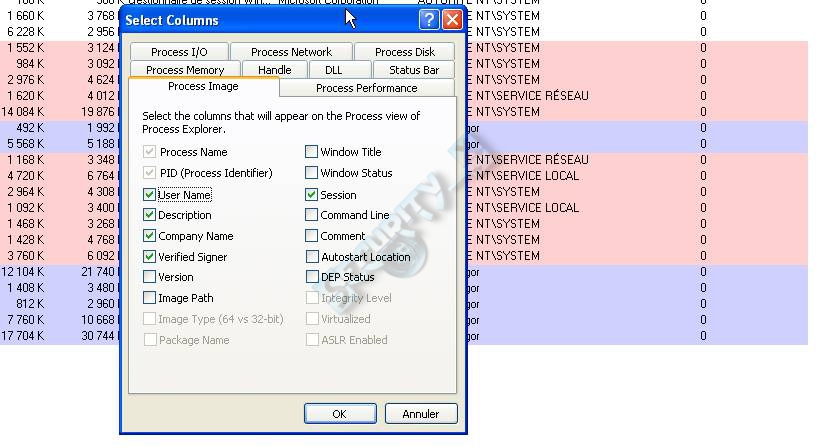Viewport: 819px width, 447px height.
Task: Confirm column selection with OK
Action: click(x=340, y=414)
